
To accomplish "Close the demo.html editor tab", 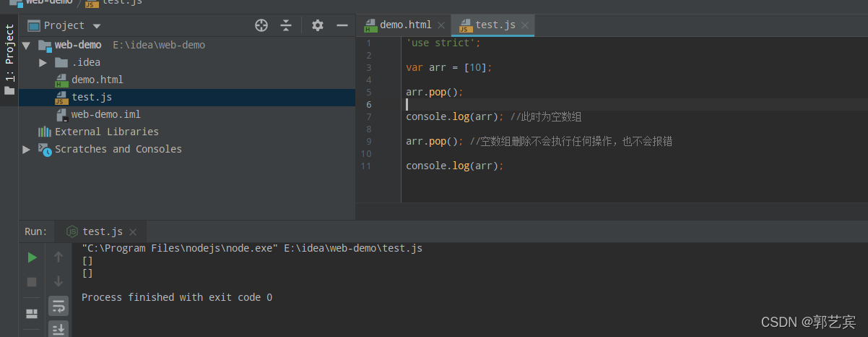I will 441,25.
